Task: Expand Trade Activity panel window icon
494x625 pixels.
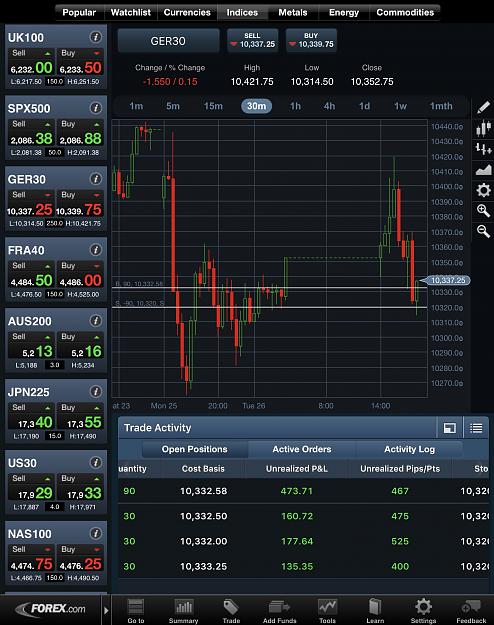Action: coord(449,428)
